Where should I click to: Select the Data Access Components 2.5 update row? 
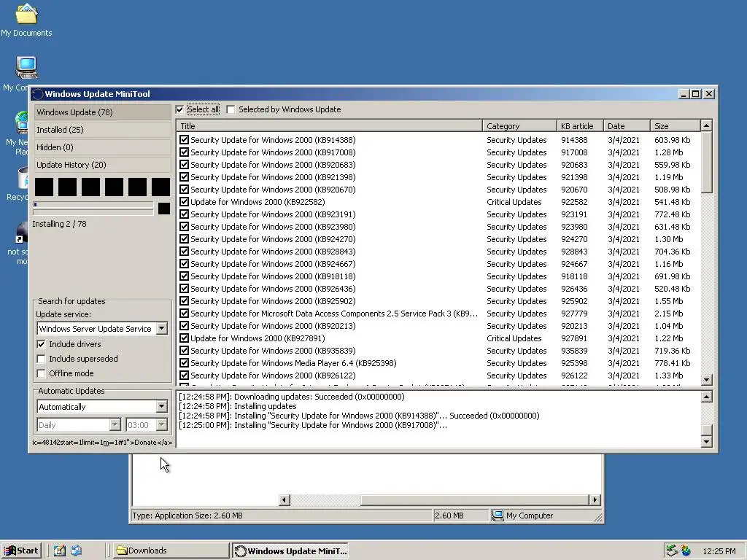(438, 314)
